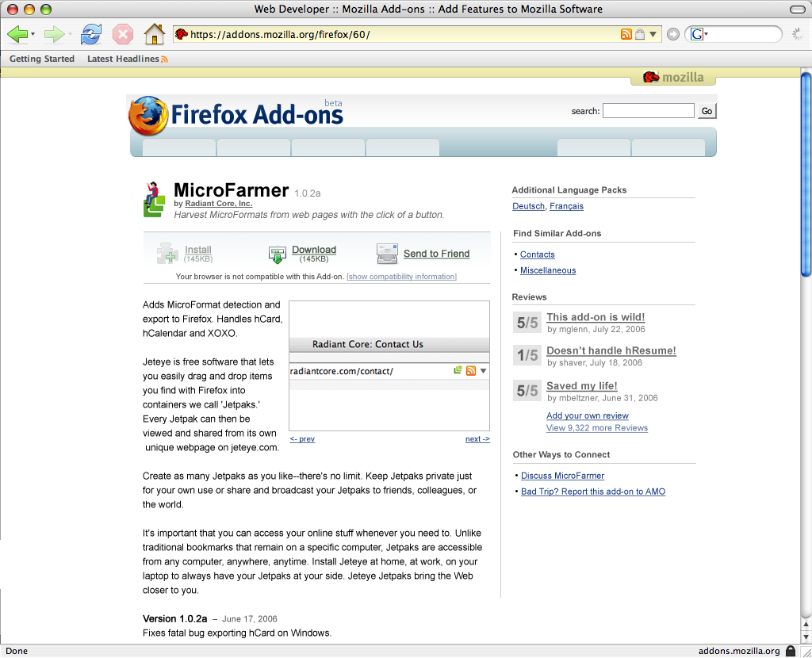
Task: Click the mozilla tab at top right
Action: [x=673, y=77]
